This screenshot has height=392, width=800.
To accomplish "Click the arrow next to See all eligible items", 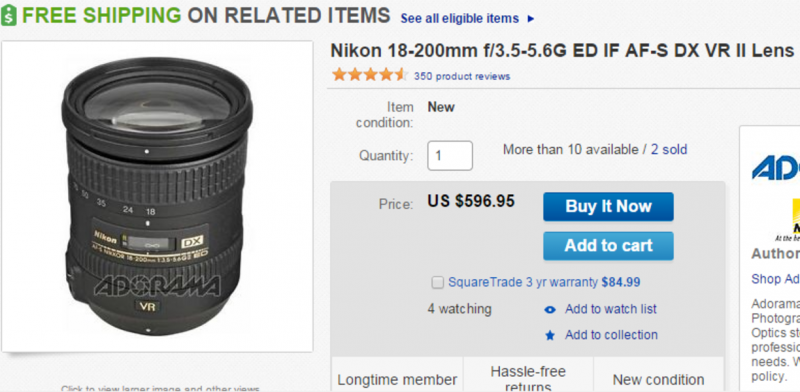I will coord(531,19).
